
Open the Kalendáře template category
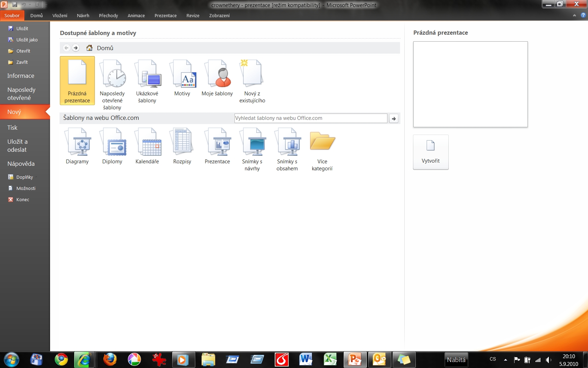[147, 145]
